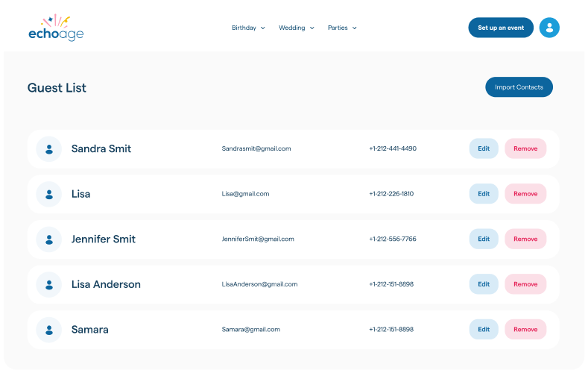The width and height of the screenshot is (588, 373).
Task: Select the name Sandra Smit
Action: click(x=101, y=148)
